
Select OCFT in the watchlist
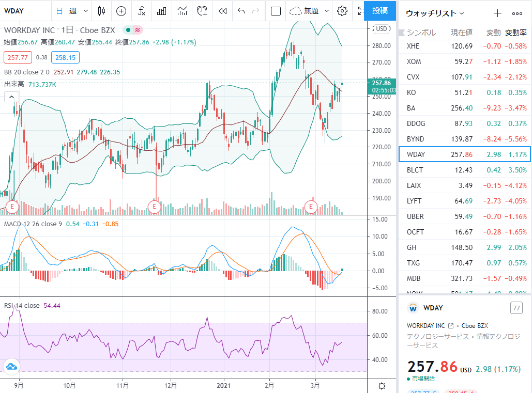[x=465, y=232]
